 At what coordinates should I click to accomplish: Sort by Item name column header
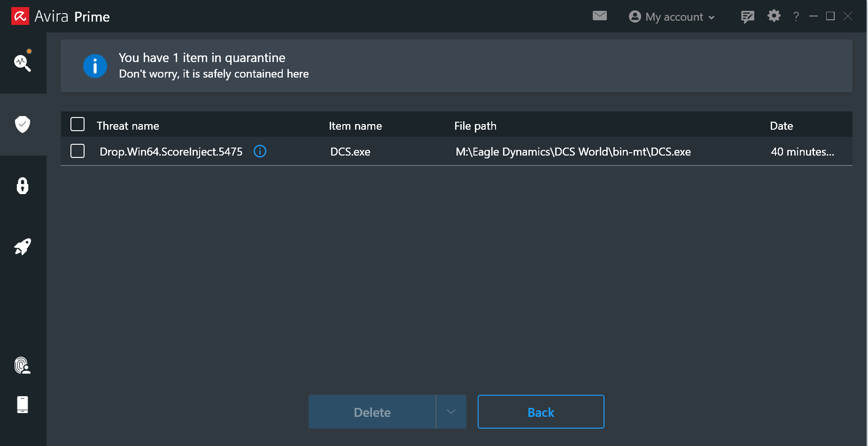tap(355, 126)
